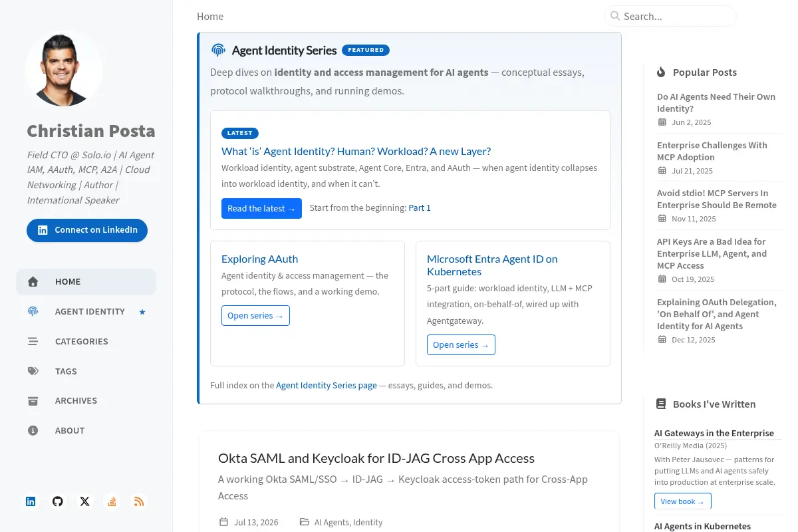
Task: Open Okta SAML and Keycloak post title
Action: (376, 458)
